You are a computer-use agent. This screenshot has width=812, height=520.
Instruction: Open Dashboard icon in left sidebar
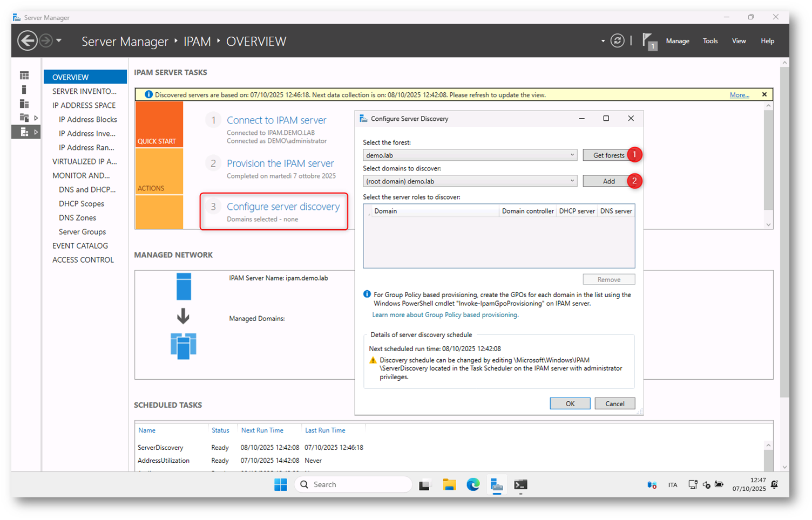click(x=24, y=76)
